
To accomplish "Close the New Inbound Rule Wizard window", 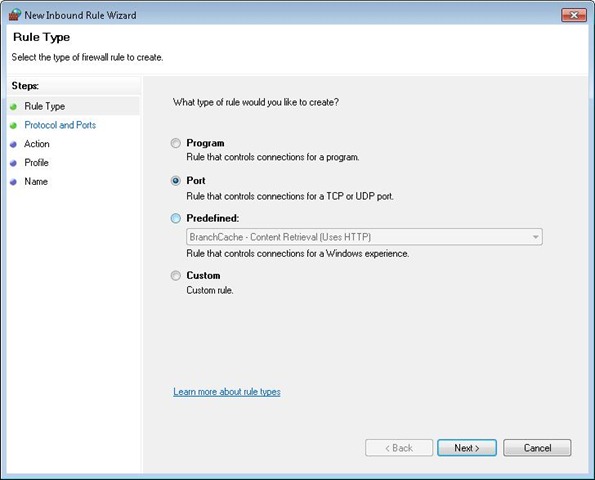I will click(574, 15).
